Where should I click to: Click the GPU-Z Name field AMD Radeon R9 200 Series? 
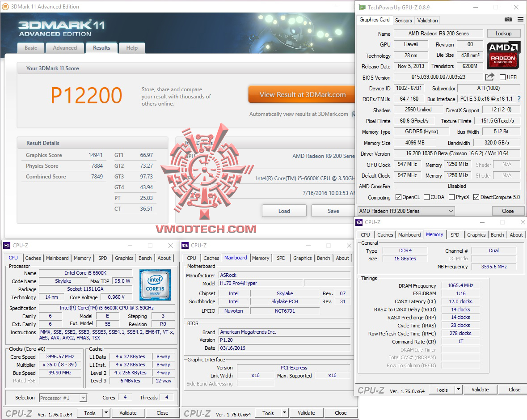coord(438,33)
